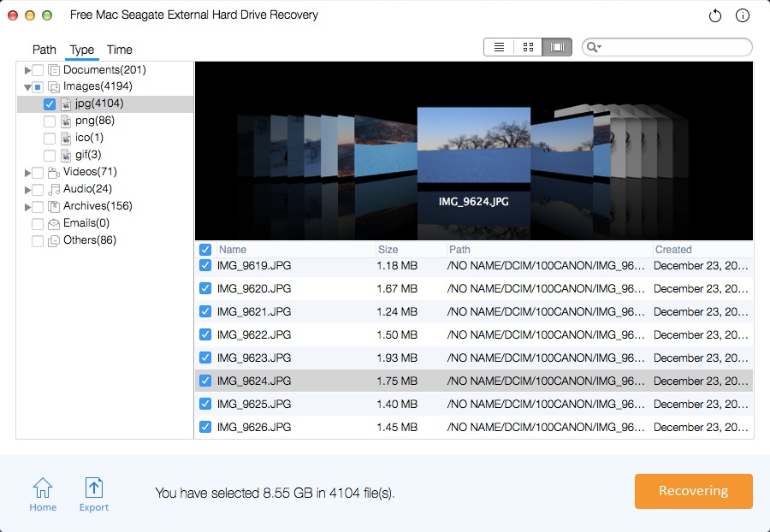Select the IMG_9622.JPG file name
This screenshot has height=532, width=770.
click(x=254, y=334)
